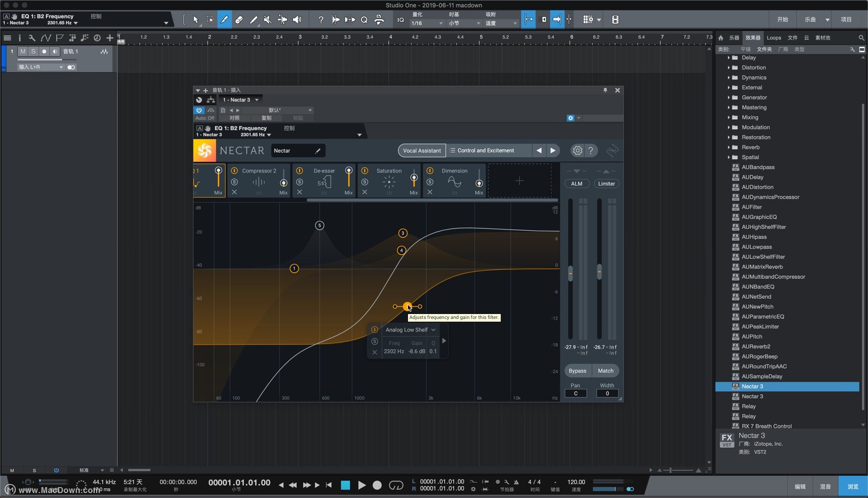Select the Listen tool speaker icon
This screenshot has width=868, height=498.
[297, 19]
